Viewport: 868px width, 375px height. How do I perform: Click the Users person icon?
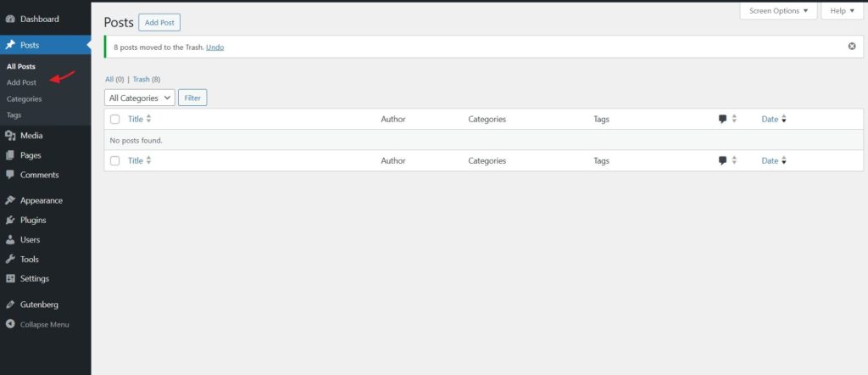pos(10,240)
